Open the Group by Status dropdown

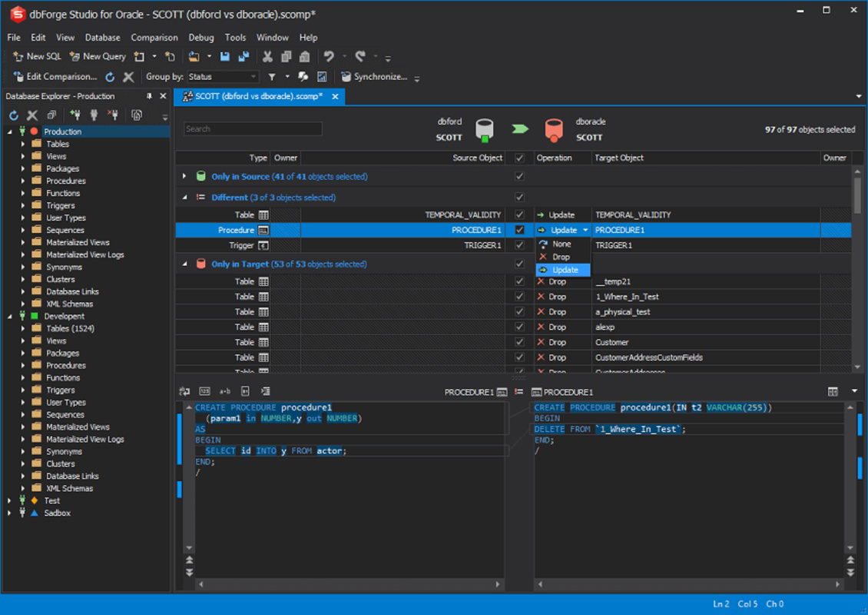223,76
